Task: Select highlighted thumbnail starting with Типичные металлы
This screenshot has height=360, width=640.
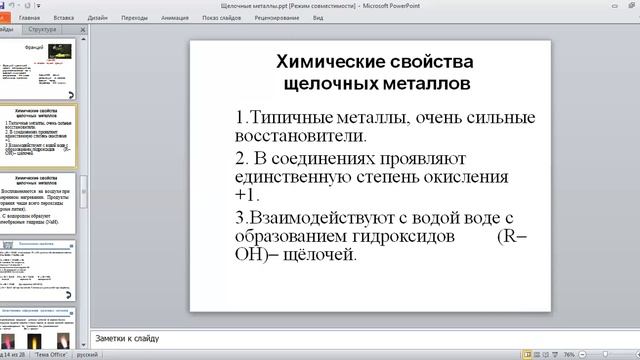Action: click(x=38, y=136)
